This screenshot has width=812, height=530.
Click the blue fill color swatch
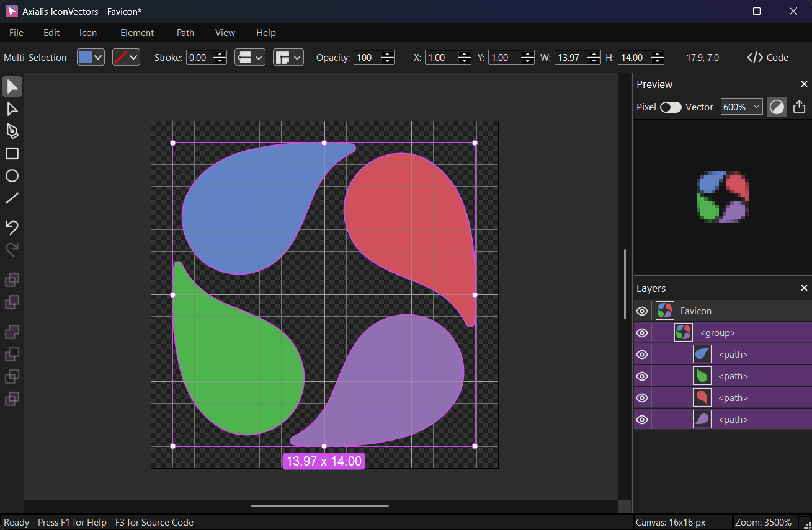[x=85, y=58]
